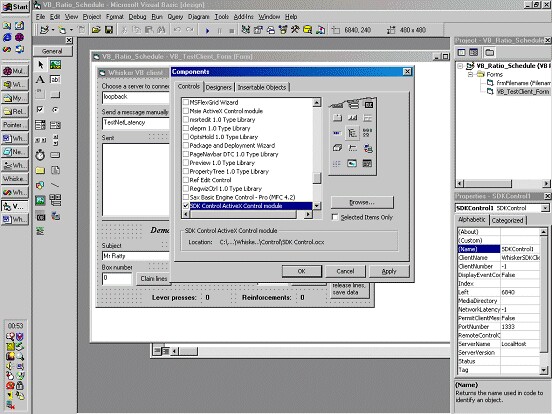
Task: Open the Add Project toolbar dropdown arrow
Action: tap(53, 30)
